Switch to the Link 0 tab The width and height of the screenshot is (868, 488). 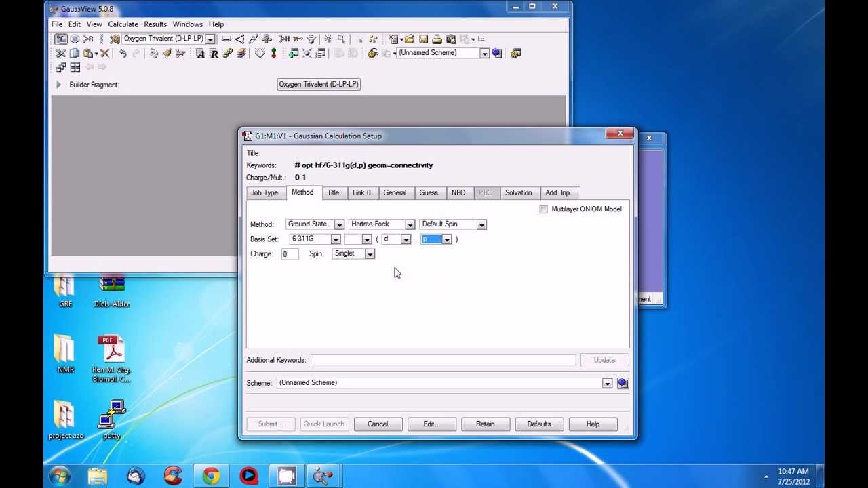click(361, 193)
